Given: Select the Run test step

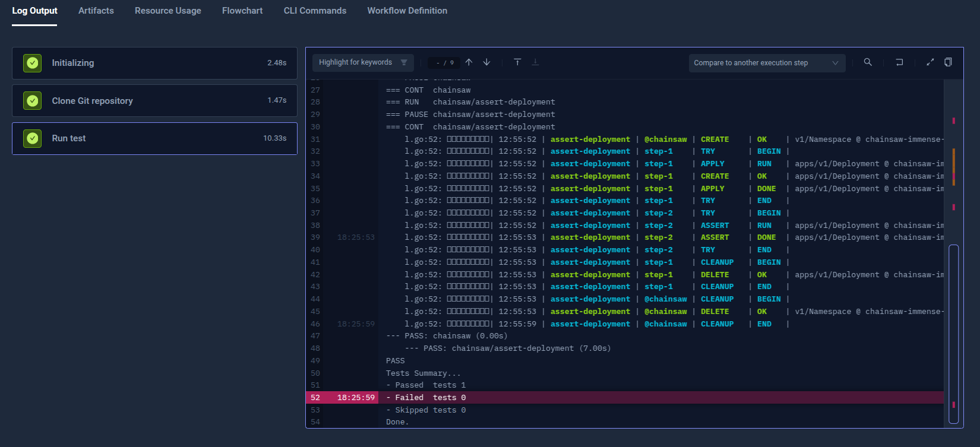Looking at the screenshot, I should coord(154,138).
